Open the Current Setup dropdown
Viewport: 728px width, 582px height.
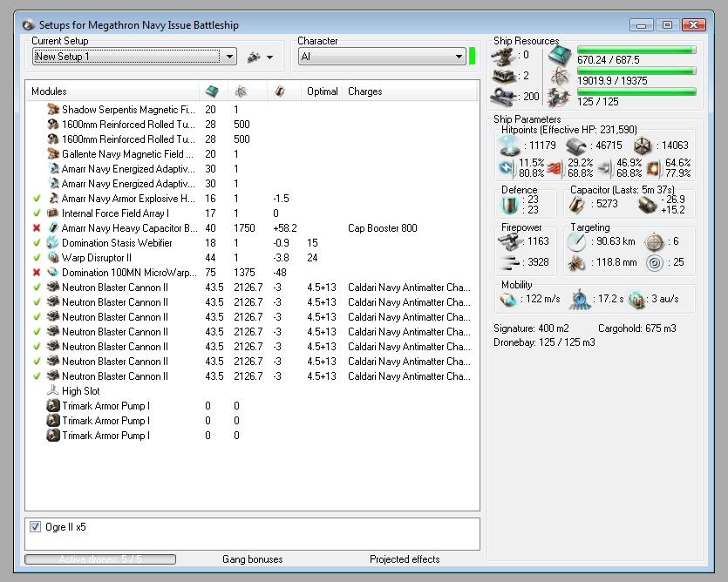coord(230,57)
